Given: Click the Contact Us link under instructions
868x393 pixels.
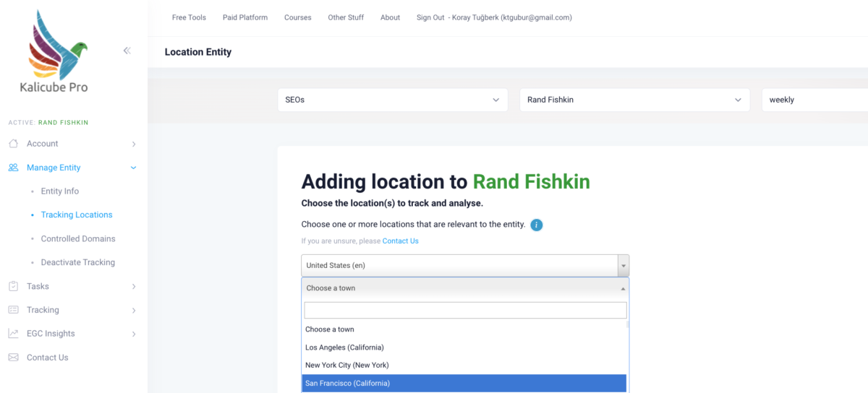Looking at the screenshot, I should [x=400, y=241].
